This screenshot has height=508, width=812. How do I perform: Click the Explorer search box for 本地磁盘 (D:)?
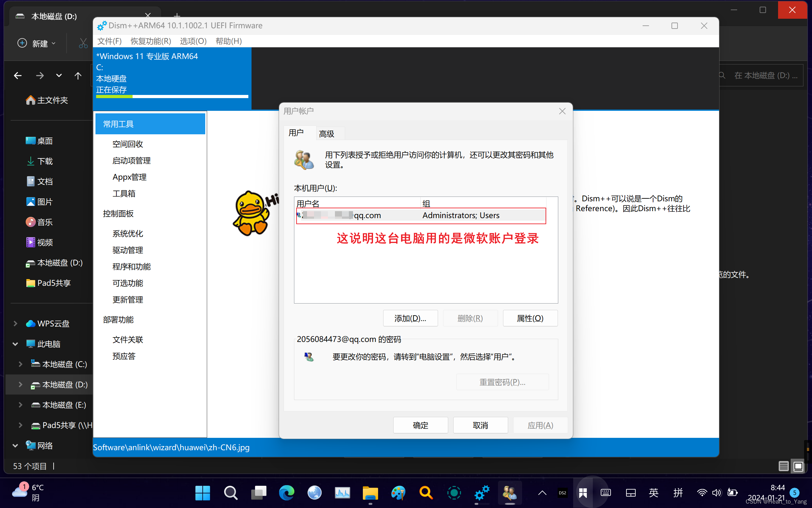(x=761, y=76)
